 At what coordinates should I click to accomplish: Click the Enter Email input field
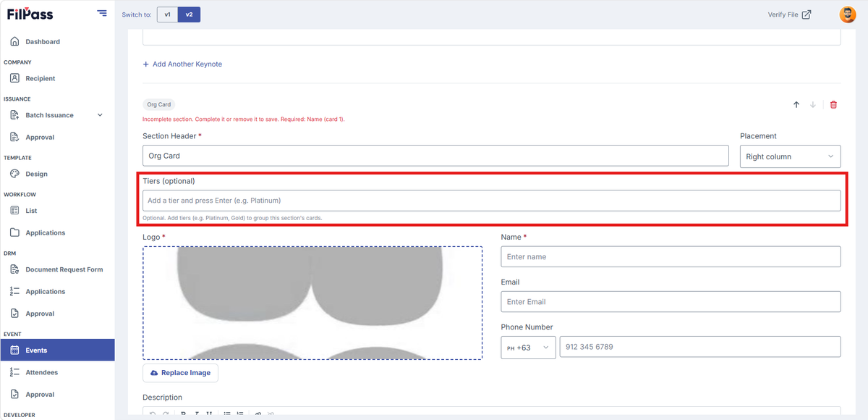671,302
